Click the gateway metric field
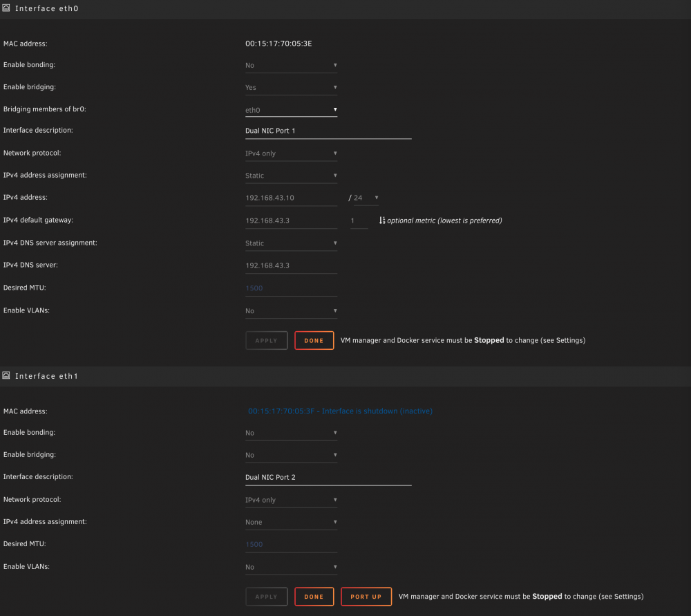 click(359, 221)
